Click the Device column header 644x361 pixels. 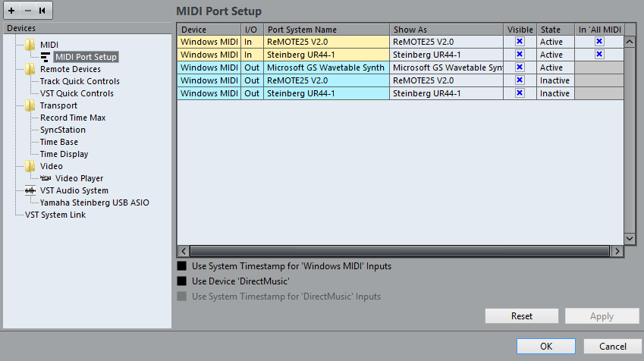coord(209,30)
